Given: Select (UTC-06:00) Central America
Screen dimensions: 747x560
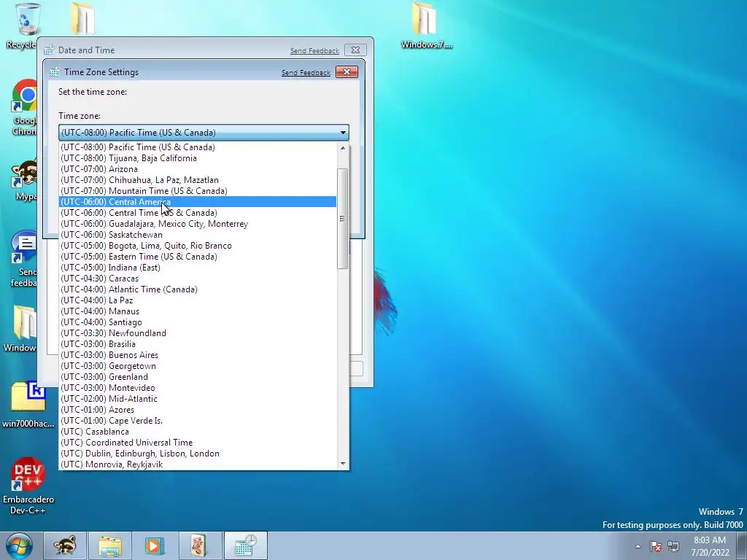Looking at the screenshot, I should tap(198, 202).
